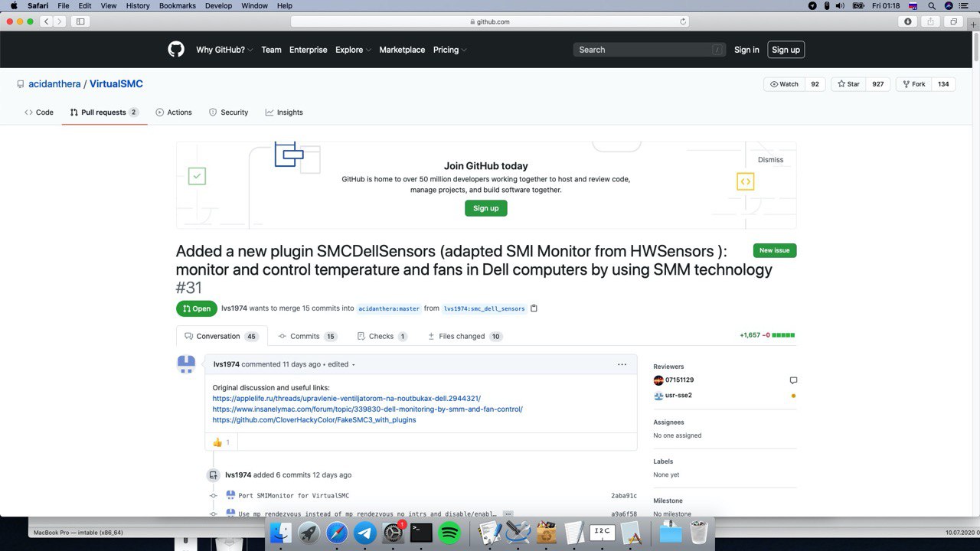980x551 pixels.
Task: Go back using Safari's back arrow
Action: (x=46, y=21)
